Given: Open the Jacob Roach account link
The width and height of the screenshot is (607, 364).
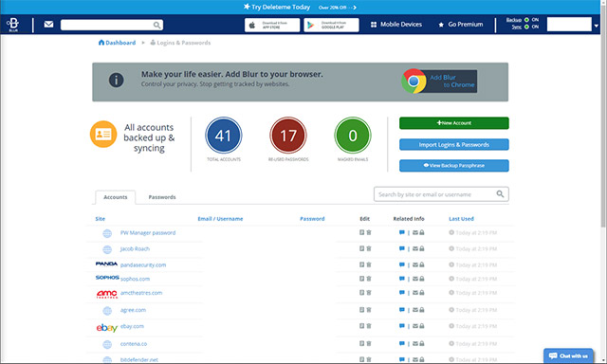Looking at the screenshot, I should [x=135, y=248].
